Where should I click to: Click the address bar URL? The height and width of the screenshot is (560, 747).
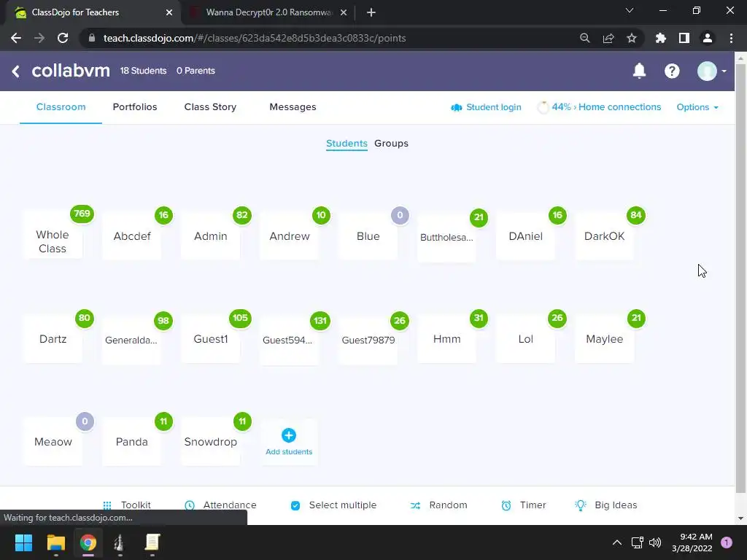point(255,38)
